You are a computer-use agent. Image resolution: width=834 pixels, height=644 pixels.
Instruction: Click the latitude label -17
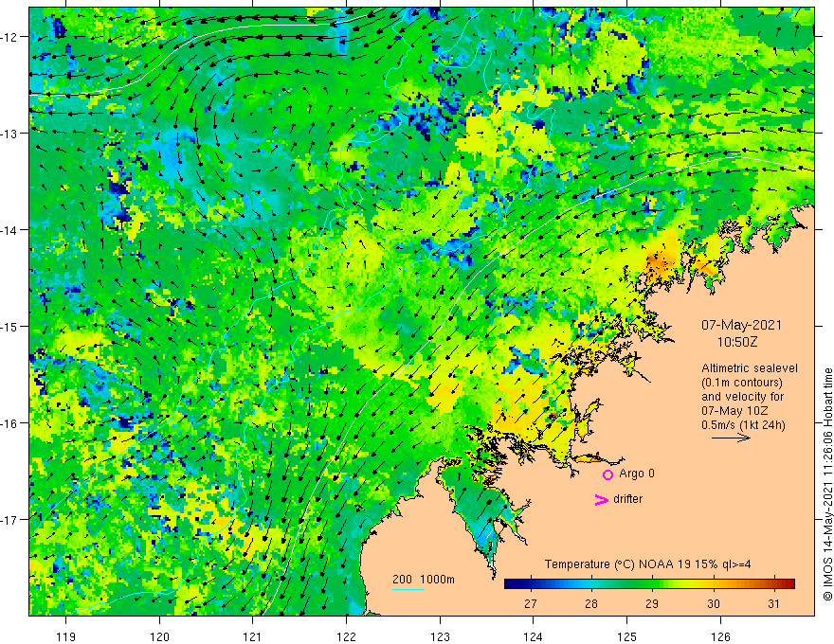point(9,520)
